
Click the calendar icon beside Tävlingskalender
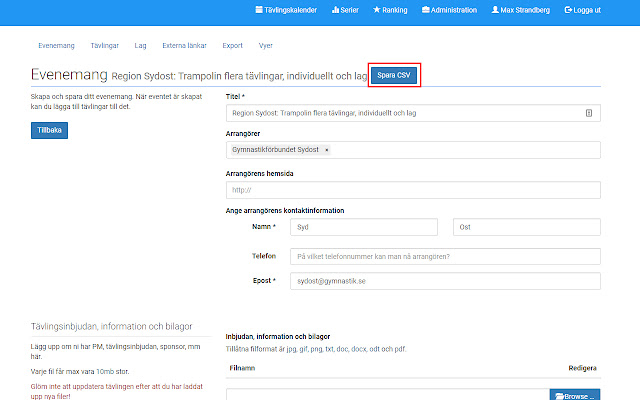click(259, 9)
